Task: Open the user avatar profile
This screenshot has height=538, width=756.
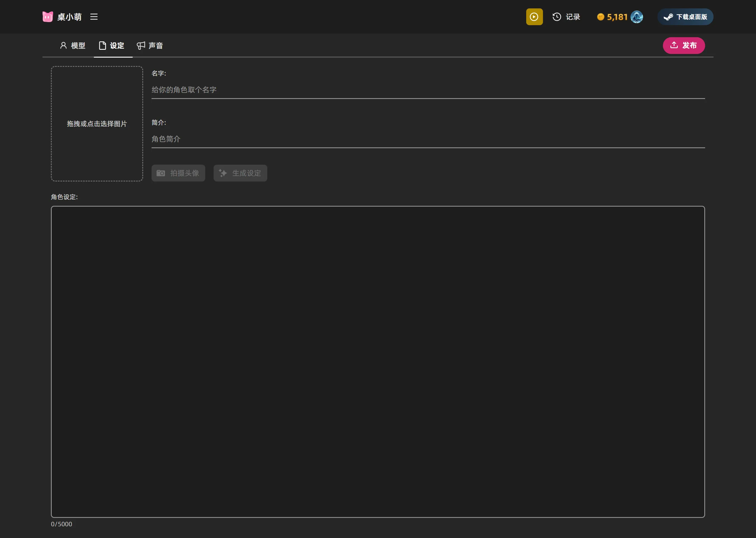Action: [x=636, y=16]
